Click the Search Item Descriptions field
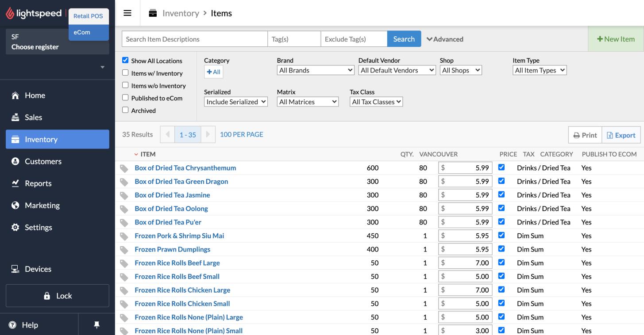644x335 pixels. (x=195, y=39)
